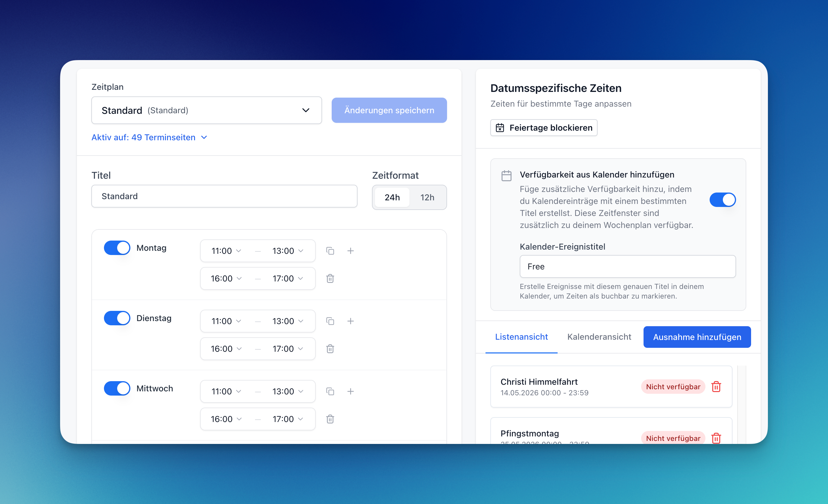Open Dienstag's 13:00 end time dropdown

288,321
